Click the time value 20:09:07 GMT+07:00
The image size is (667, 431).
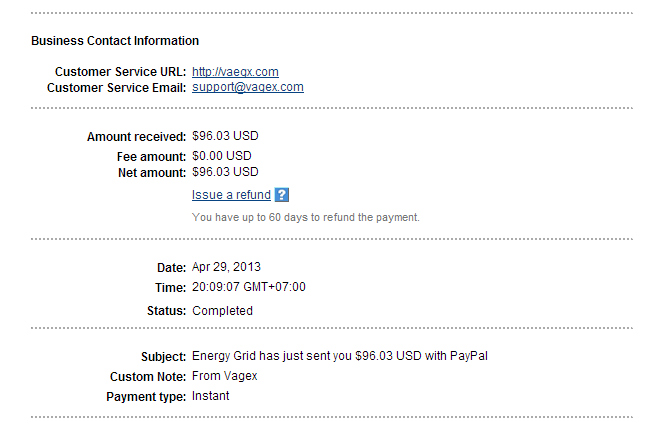[248, 287]
